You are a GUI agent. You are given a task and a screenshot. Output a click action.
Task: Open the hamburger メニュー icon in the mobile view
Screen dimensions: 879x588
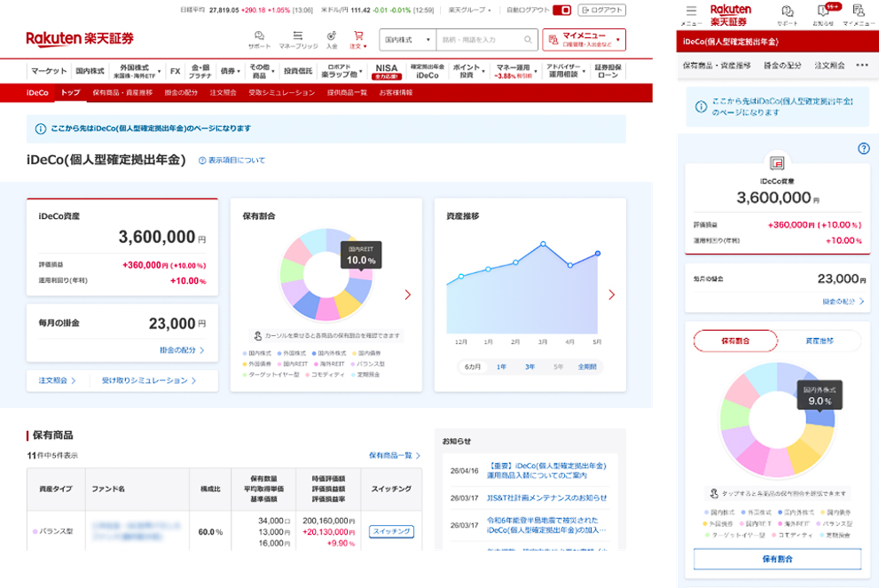(x=691, y=14)
